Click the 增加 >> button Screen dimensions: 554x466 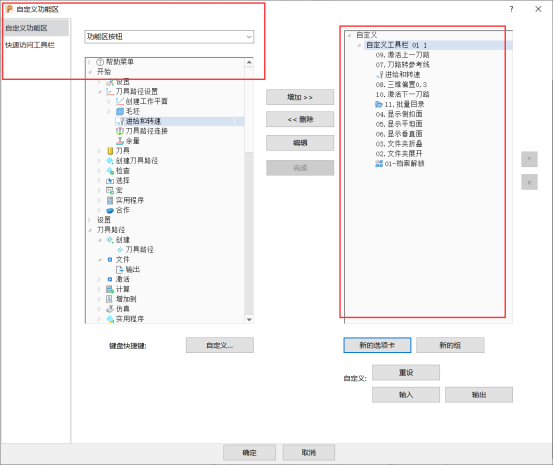300,97
